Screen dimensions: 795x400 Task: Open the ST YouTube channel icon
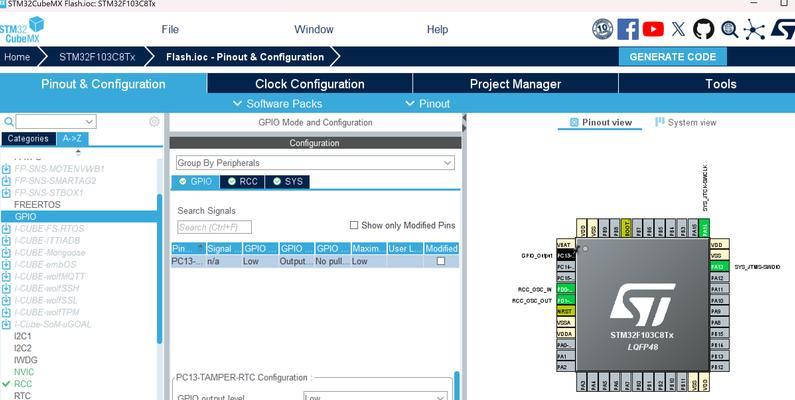pos(653,29)
